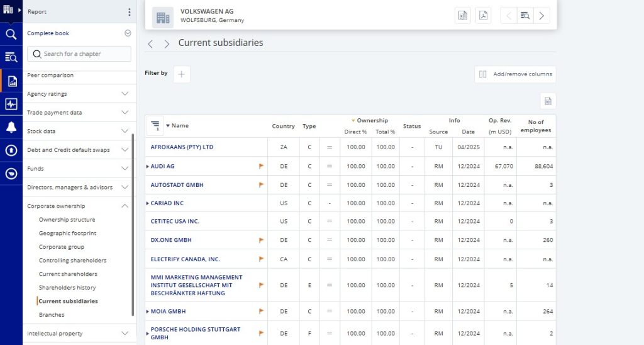Viewport: 644px width, 345px height.
Task: Open Branches chapter
Action: click(52, 315)
